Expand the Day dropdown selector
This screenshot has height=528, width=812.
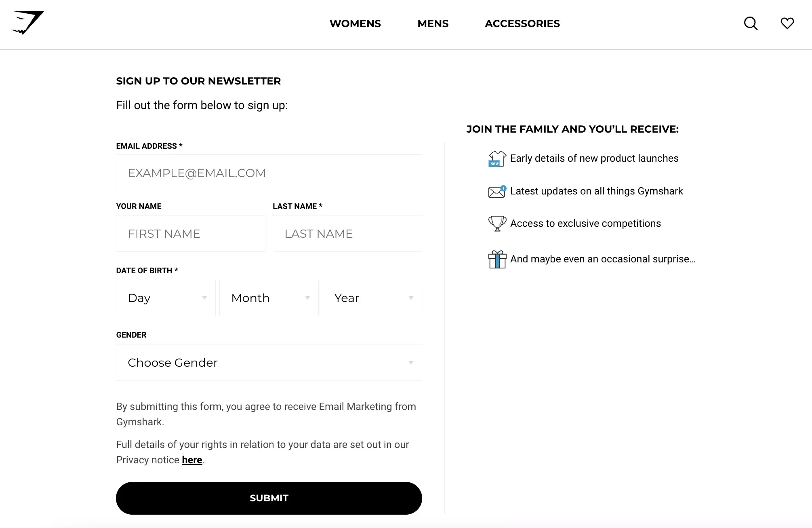tap(166, 298)
